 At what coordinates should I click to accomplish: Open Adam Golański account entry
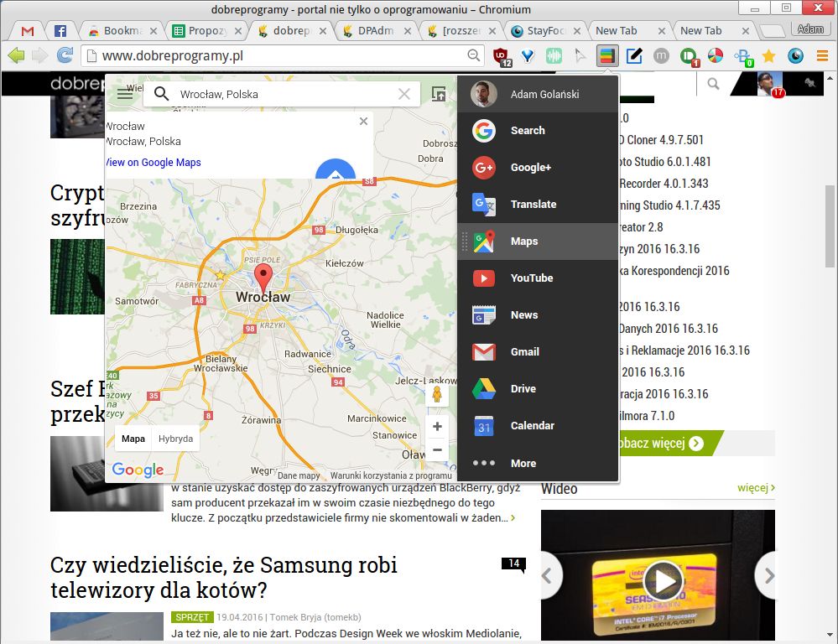(538, 94)
